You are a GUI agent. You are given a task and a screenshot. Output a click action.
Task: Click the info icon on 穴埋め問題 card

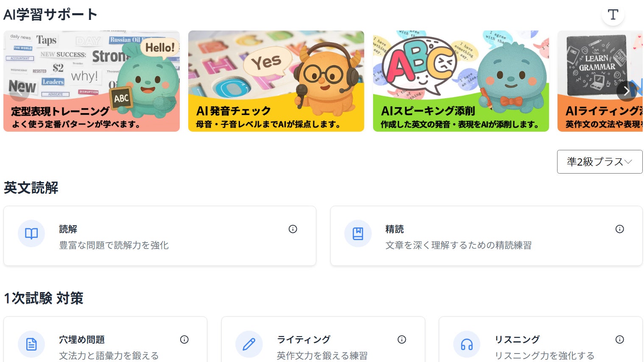click(x=184, y=340)
